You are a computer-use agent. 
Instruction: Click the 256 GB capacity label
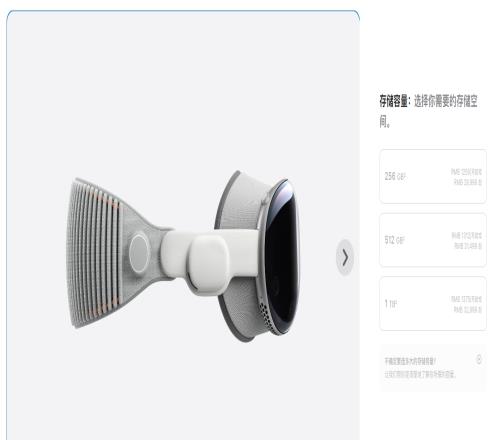(395, 176)
